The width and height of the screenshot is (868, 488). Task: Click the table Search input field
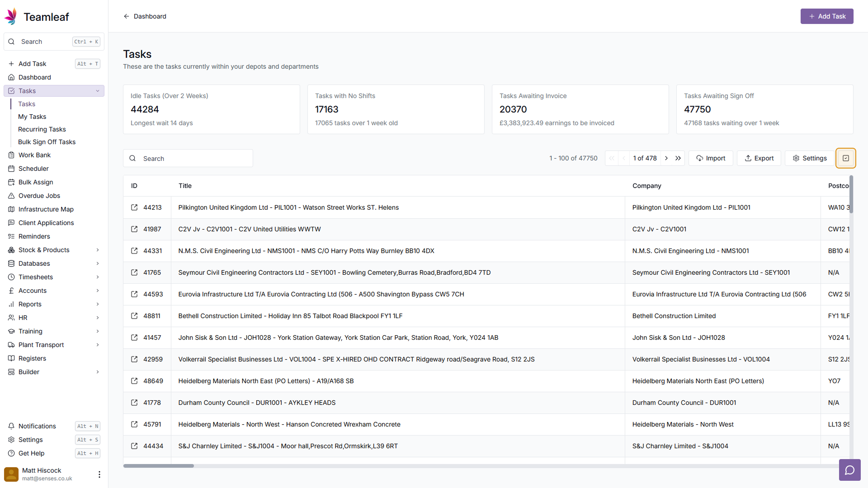188,158
